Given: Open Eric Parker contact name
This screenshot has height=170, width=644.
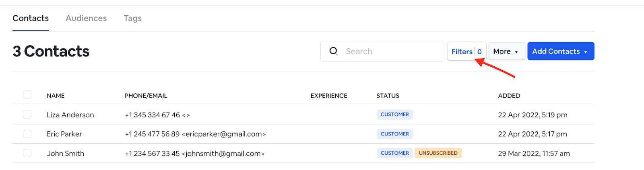Looking at the screenshot, I should (x=64, y=134).
